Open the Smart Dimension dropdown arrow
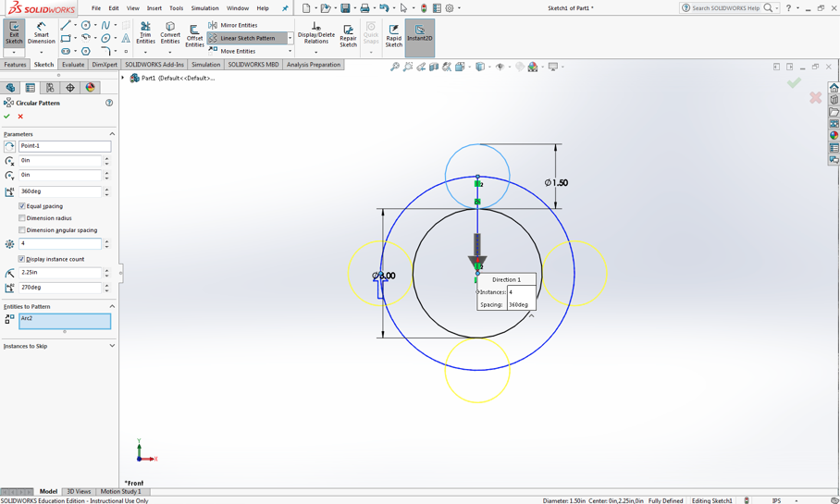The width and height of the screenshot is (840, 504). (x=42, y=53)
